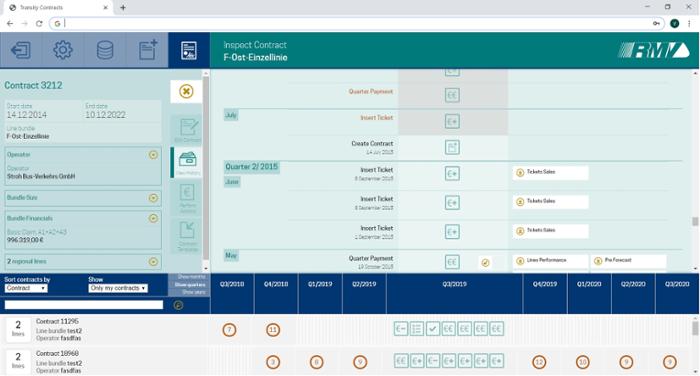The width and height of the screenshot is (700, 376).
Task: Click the list icon in Contract 11295 row
Action: point(417,329)
